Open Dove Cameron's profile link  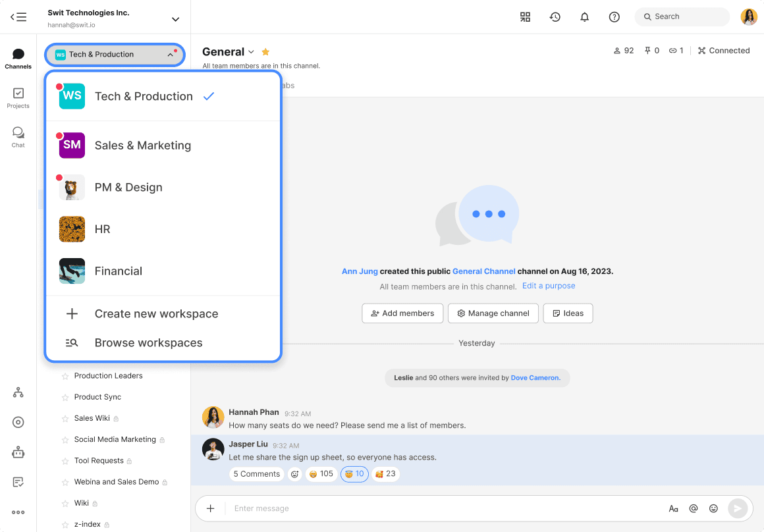coord(535,378)
